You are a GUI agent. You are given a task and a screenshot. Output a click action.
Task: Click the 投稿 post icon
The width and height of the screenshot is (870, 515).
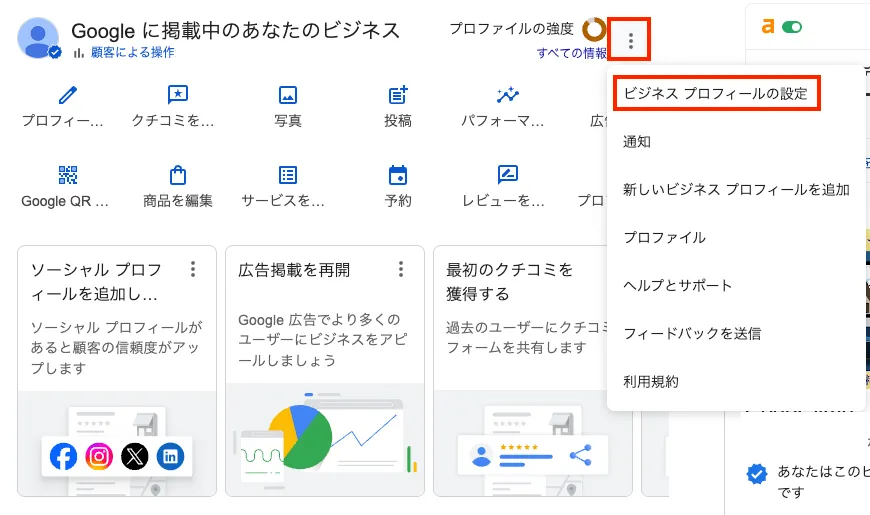(398, 95)
